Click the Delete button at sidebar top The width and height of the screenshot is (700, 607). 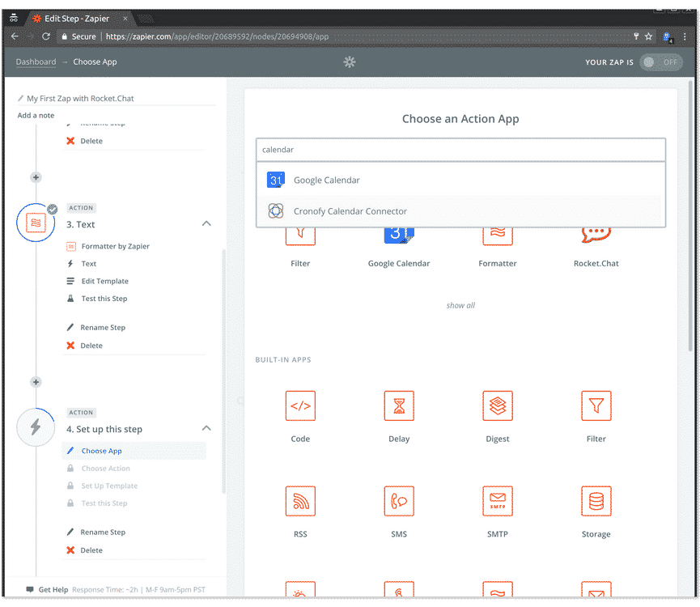click(x=91, y=141)
